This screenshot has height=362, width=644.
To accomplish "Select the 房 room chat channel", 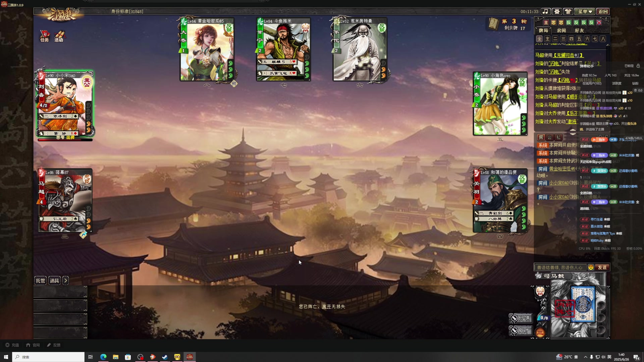I will tap(541, 137).
